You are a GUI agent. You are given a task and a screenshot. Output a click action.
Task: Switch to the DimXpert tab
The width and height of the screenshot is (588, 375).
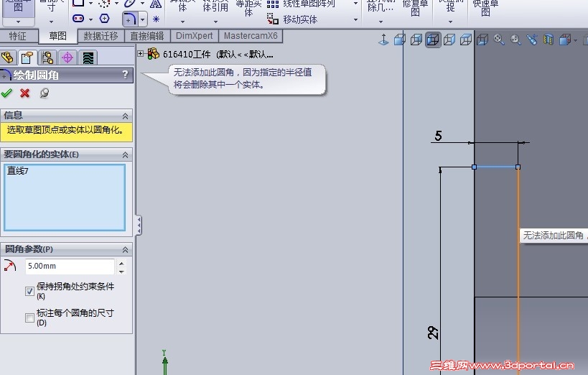coord(195,36)
